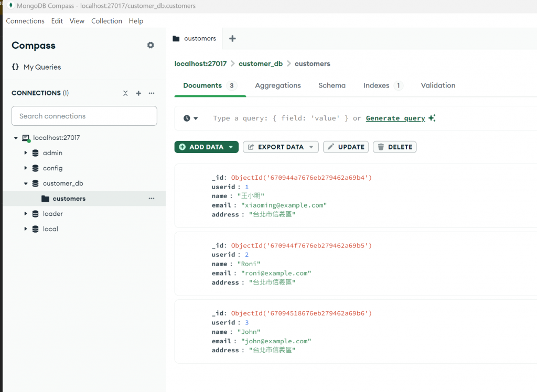537x392 pixels.
Task: Click local database icon
Action: [x=35, y=229]
